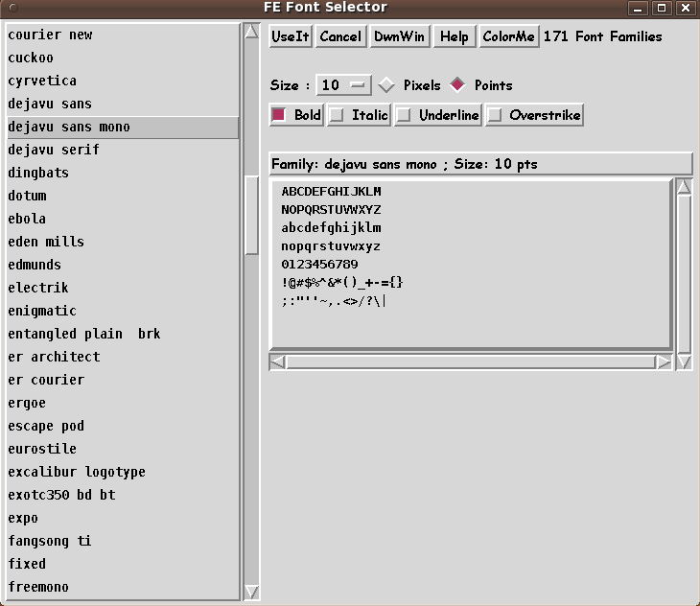Select 'dejavu sans mono' list entry

(123, 128)
